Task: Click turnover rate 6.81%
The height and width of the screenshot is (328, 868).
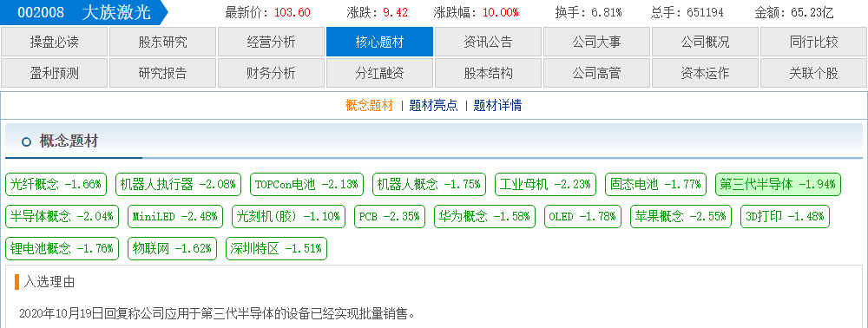Action: (606, 13)
